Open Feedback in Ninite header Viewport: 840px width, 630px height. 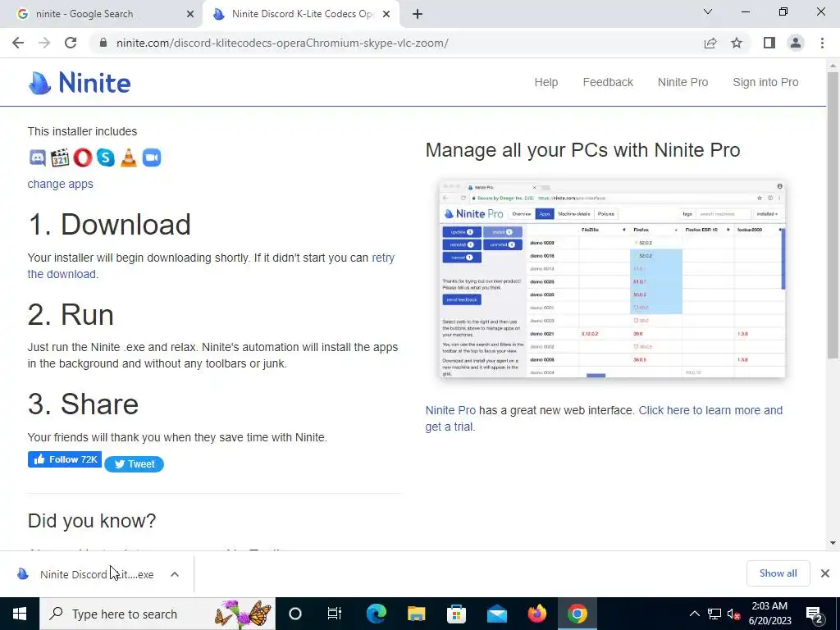608,82
